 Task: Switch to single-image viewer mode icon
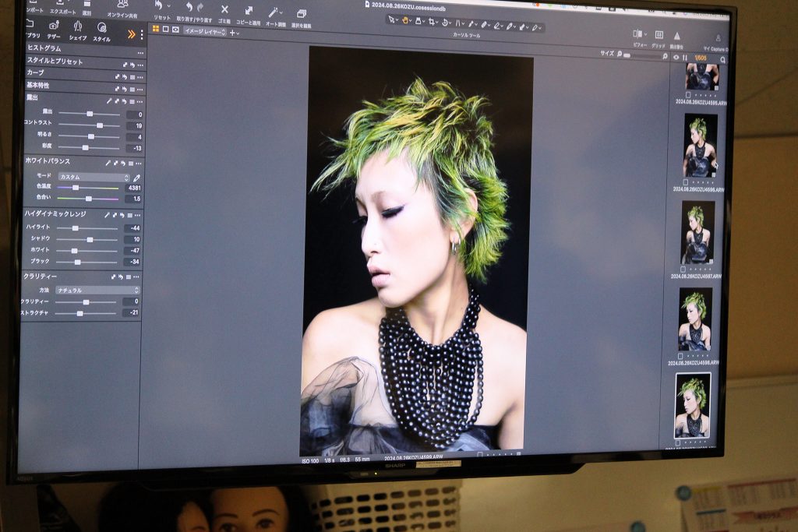(165, 30)
